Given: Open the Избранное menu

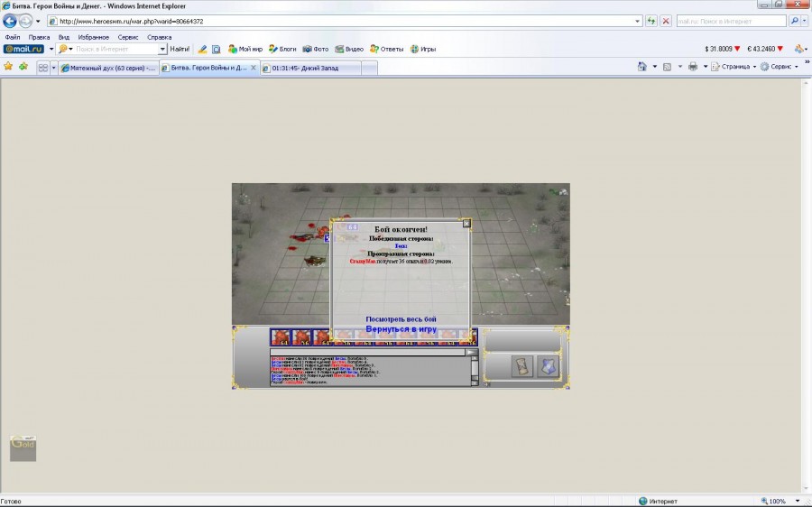Looking at the screenshot, I should coord(93,37).
